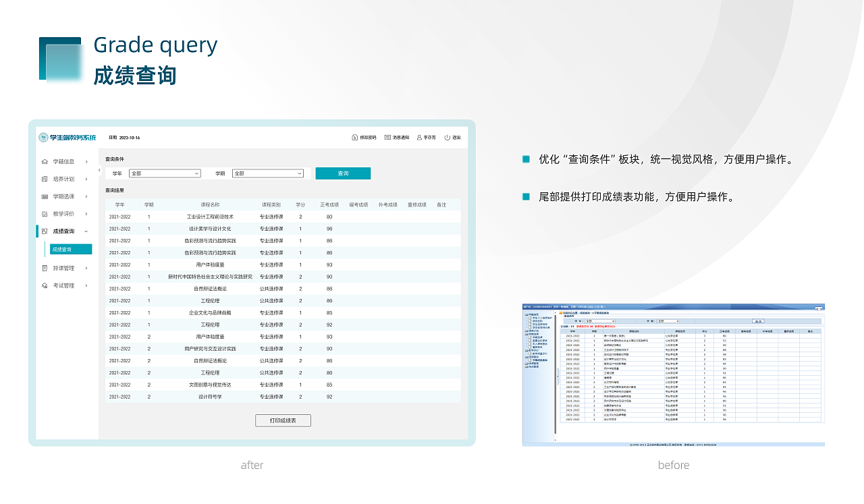Open 教学评价 menu label
Viewport: 864px width, 504px height.
[x=63, y=214]
